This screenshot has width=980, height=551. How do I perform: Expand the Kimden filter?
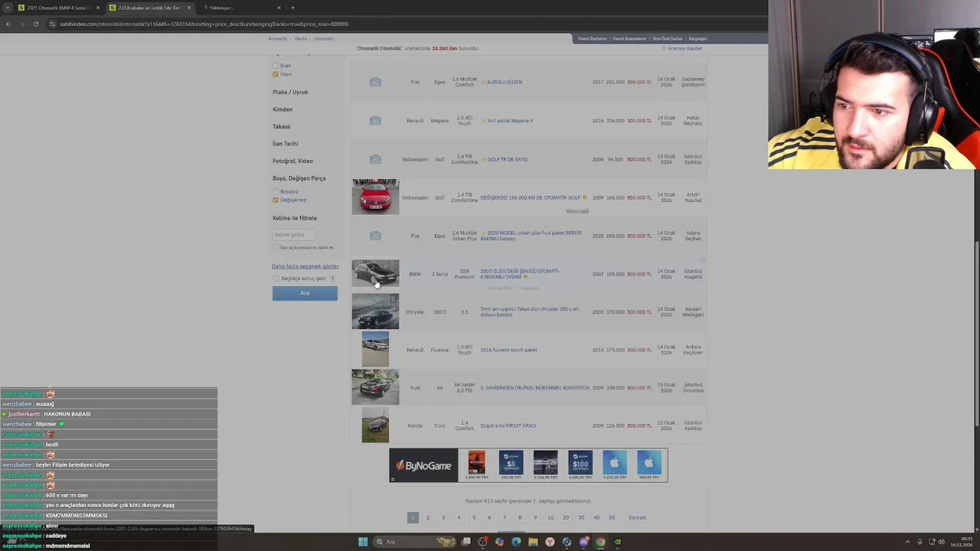(283, 109)
